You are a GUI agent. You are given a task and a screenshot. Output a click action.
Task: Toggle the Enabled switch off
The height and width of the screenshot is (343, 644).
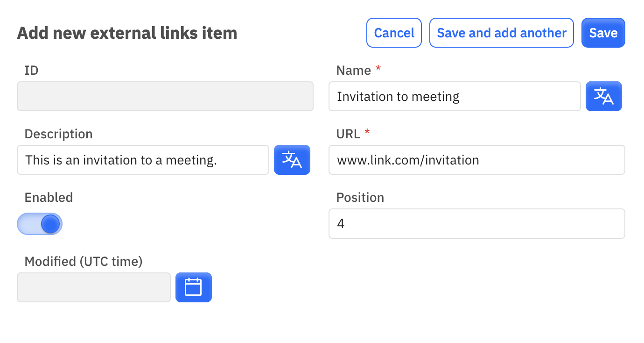[40, 224]
